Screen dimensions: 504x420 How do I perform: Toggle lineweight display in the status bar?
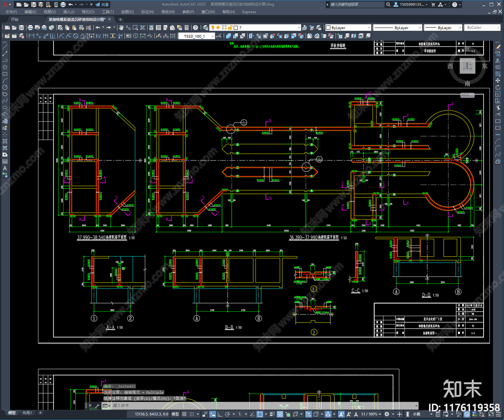[x=272, y=414]
